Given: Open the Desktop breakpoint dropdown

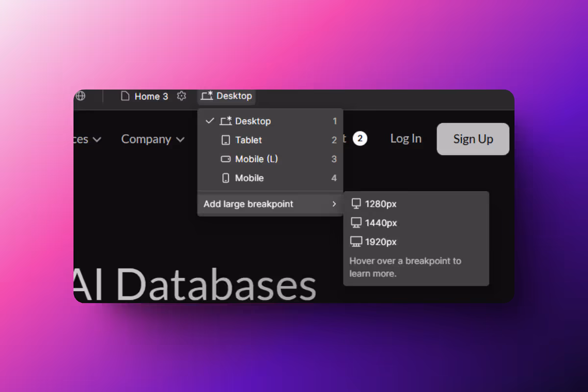Looking at the screenshot, I should pos(226,96).
